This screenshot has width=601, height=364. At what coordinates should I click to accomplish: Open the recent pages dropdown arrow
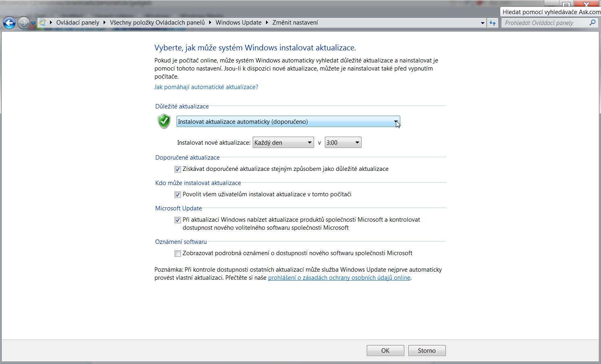pyautogui.click(x=33, y=23)
